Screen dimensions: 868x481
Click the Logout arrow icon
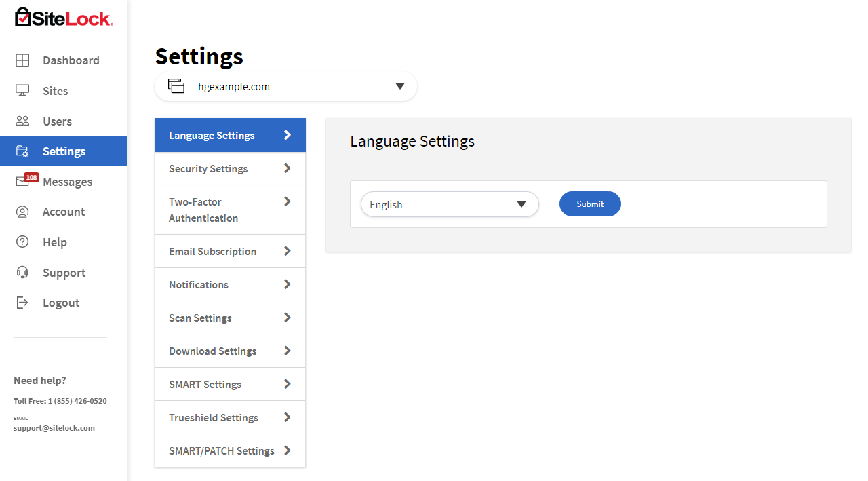click(22, 303)
